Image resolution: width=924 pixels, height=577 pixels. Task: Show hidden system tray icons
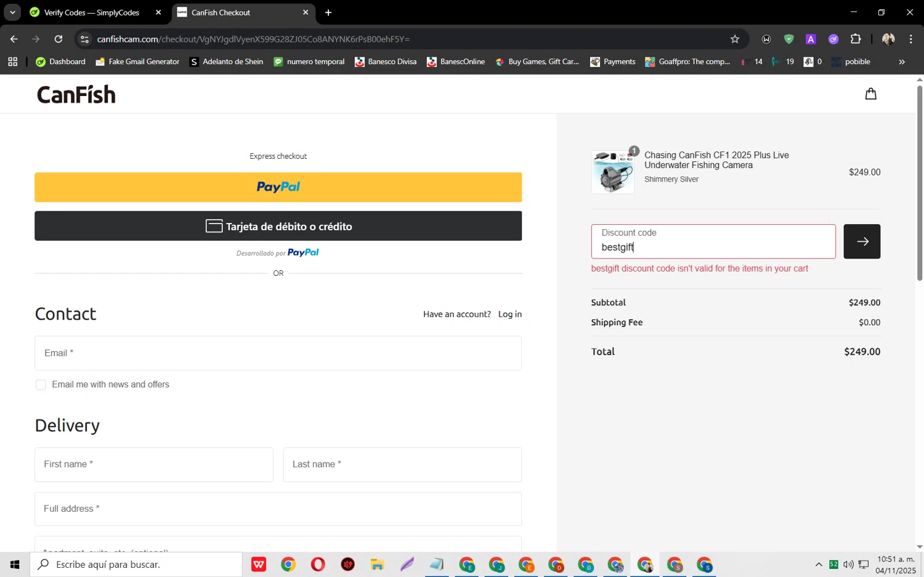tap(818, 564)
